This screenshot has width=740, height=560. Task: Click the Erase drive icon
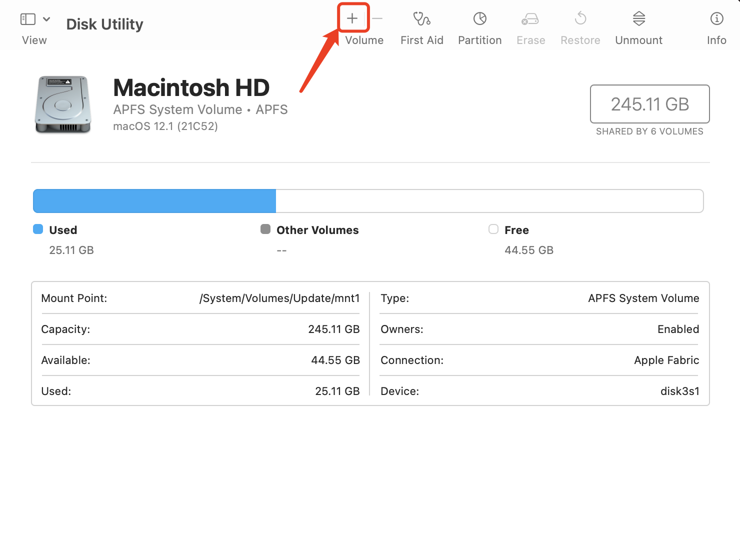(x=530, y=19)
